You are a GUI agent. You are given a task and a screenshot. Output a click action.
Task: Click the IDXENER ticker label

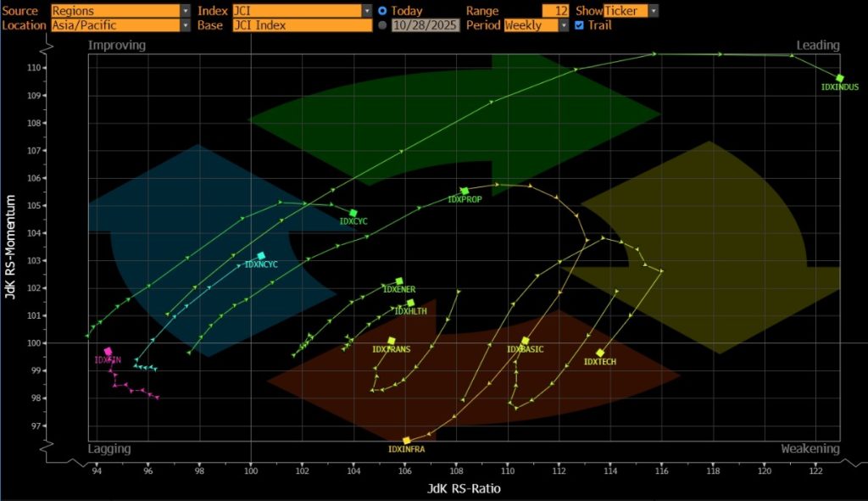[399, 290]
